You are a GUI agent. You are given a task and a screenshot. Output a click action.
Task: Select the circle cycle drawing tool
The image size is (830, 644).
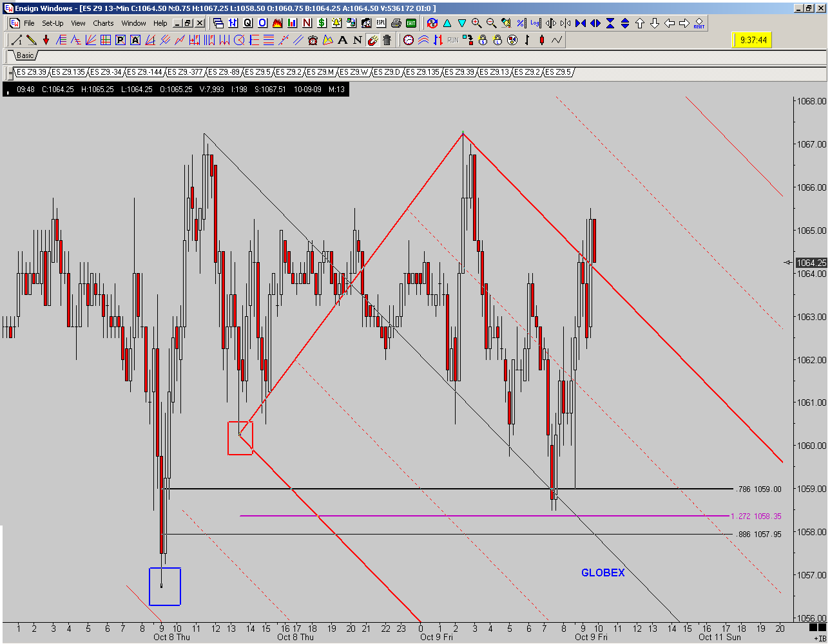coord(239,40)
